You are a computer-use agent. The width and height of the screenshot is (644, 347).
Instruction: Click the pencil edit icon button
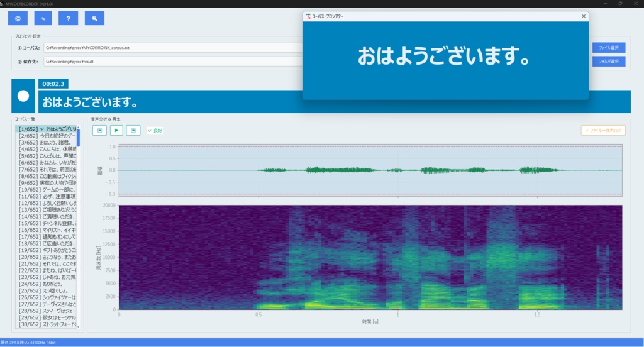[x=43, y=18]
